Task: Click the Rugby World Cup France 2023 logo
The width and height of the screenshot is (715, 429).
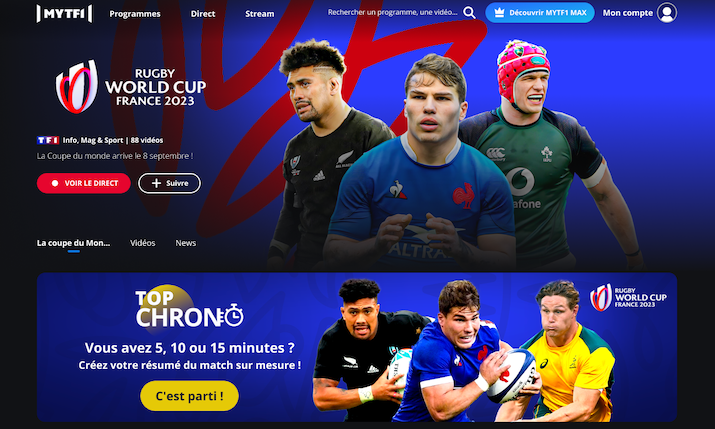Action: 131,87
